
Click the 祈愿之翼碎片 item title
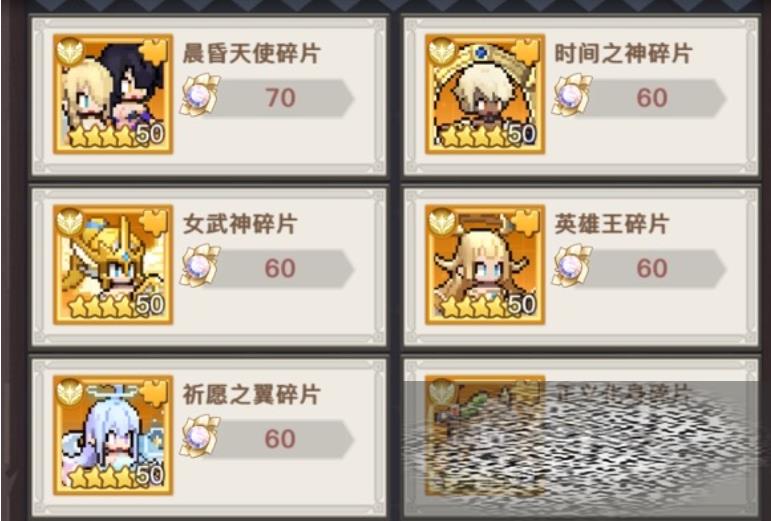pos(252,394)
